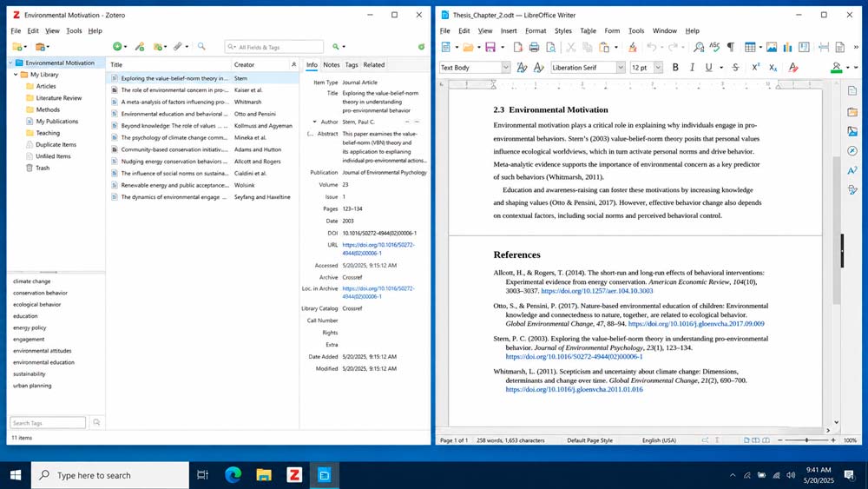Click Writer Print icon
The width and height of the screenshot is (868, 489).
(534, 48)
